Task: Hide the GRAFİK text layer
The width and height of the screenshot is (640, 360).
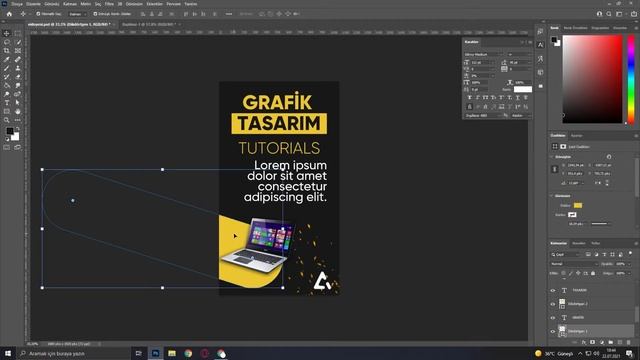Action: coord(553,318)
